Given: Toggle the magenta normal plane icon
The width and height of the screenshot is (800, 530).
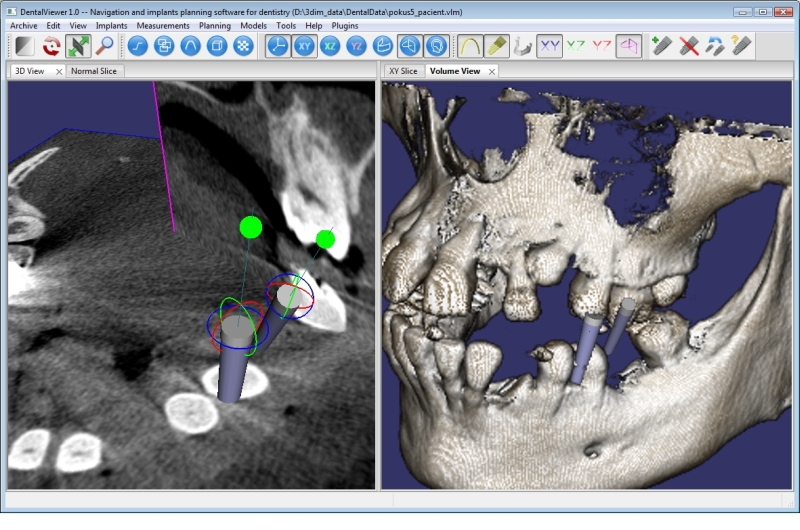Looking at the screenshot, I should 629,46.
